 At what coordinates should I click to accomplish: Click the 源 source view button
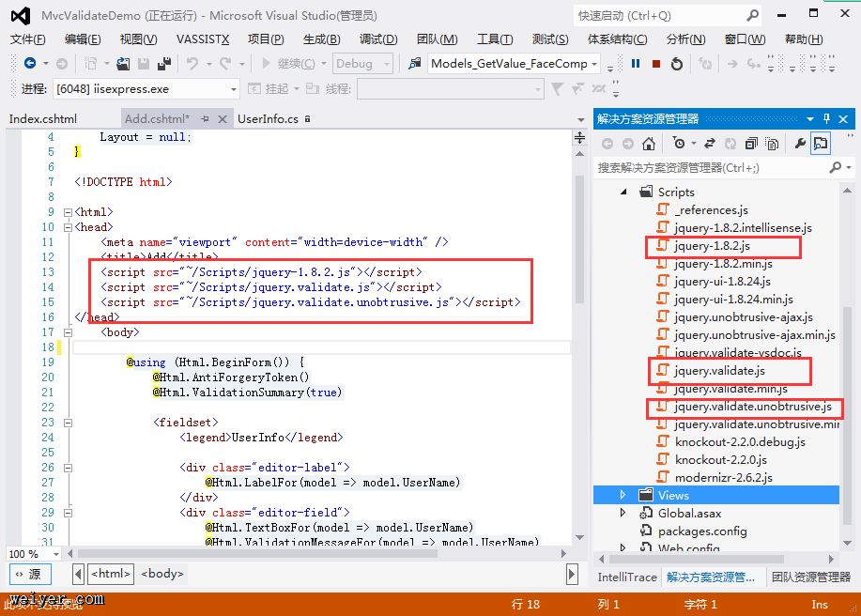point(29,574)
